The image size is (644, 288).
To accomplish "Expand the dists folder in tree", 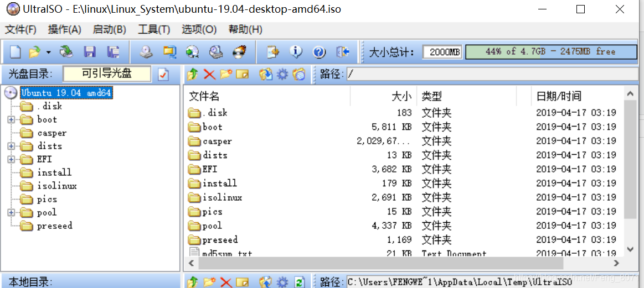I will point(11,146).
